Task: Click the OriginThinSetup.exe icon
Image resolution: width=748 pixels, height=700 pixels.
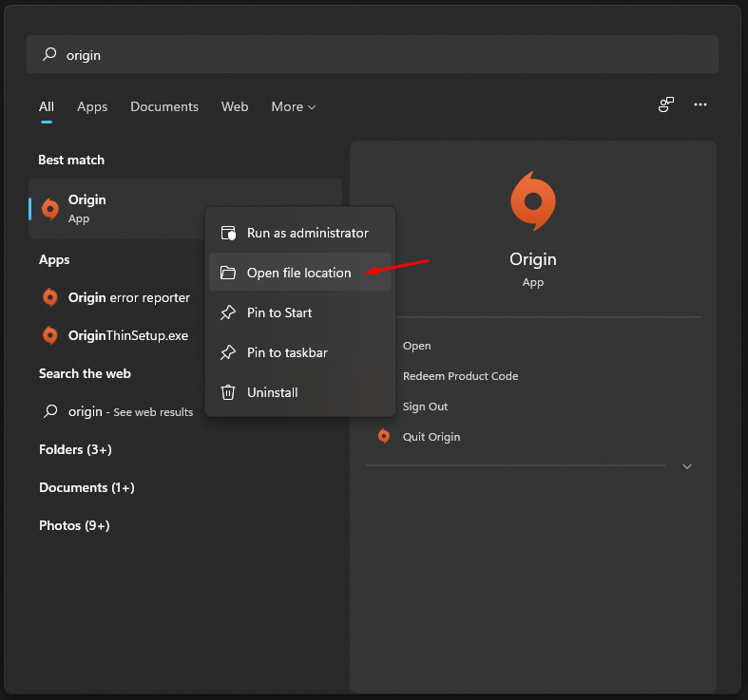Action: [x=50, y=335]
